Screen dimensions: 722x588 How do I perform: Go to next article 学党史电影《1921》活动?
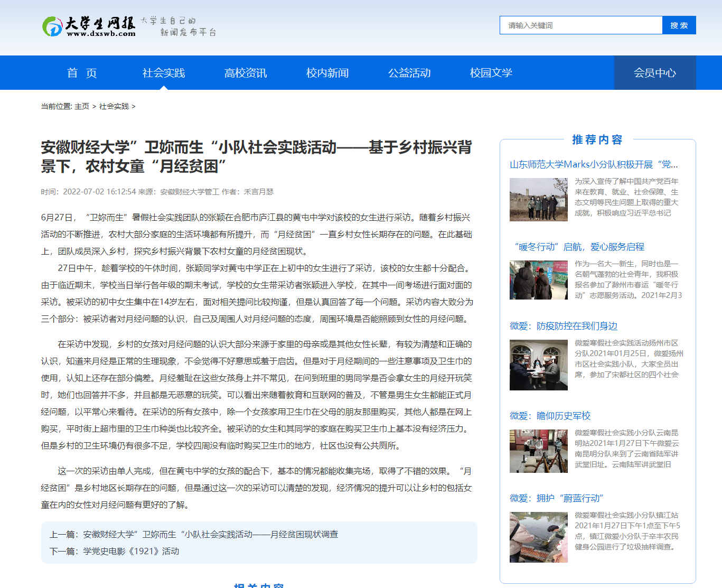tap(131, 552)
